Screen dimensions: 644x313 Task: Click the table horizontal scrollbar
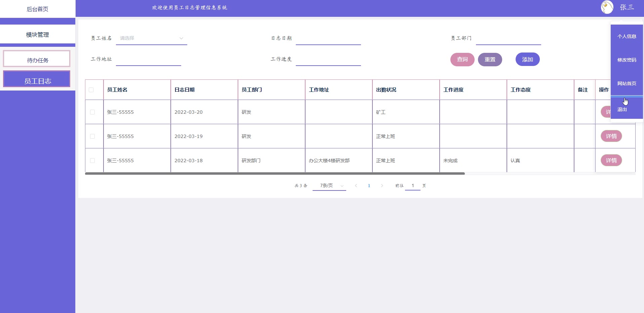point(275,174)
